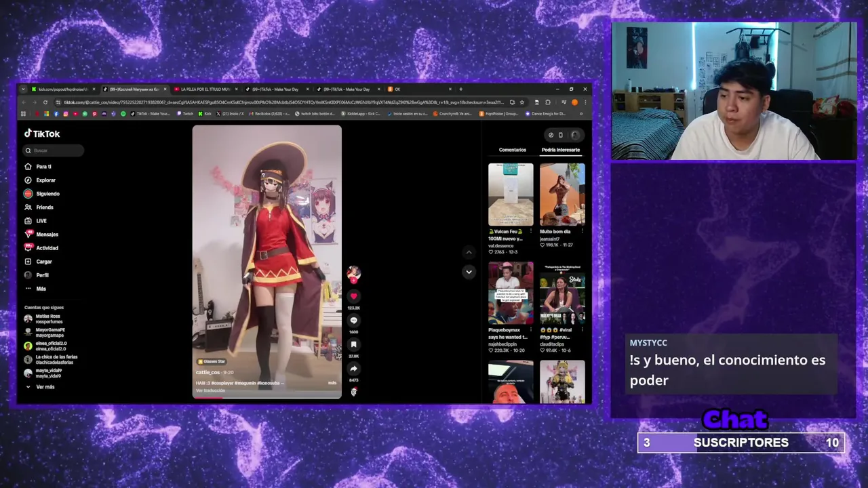Image resolution: width=868 pixels, height=488 pixels.
Task: Open the LIVE section in the sidebar
Action: (35, 220)
